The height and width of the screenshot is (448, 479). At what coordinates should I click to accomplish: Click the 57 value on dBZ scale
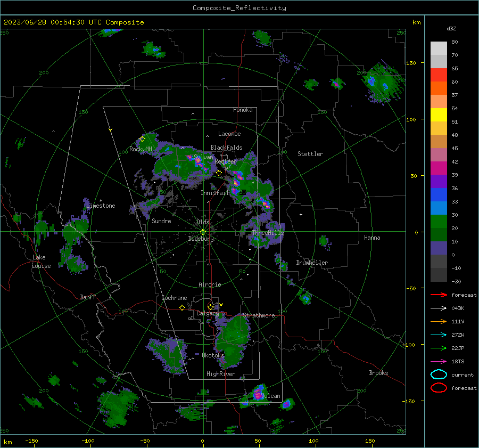[x=455, y=95]
